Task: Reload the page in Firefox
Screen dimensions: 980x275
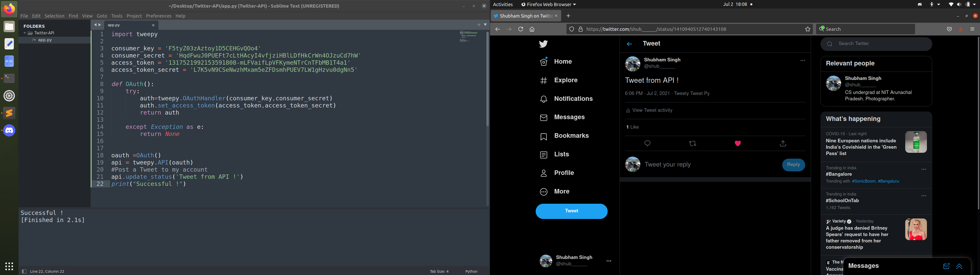Action: click(520, 29)
